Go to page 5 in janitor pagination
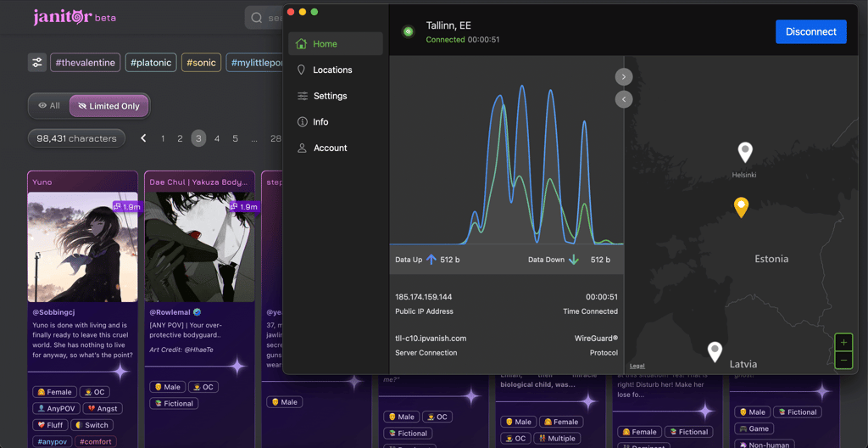This screenshot has width=868, height=448. coord(236,138)
